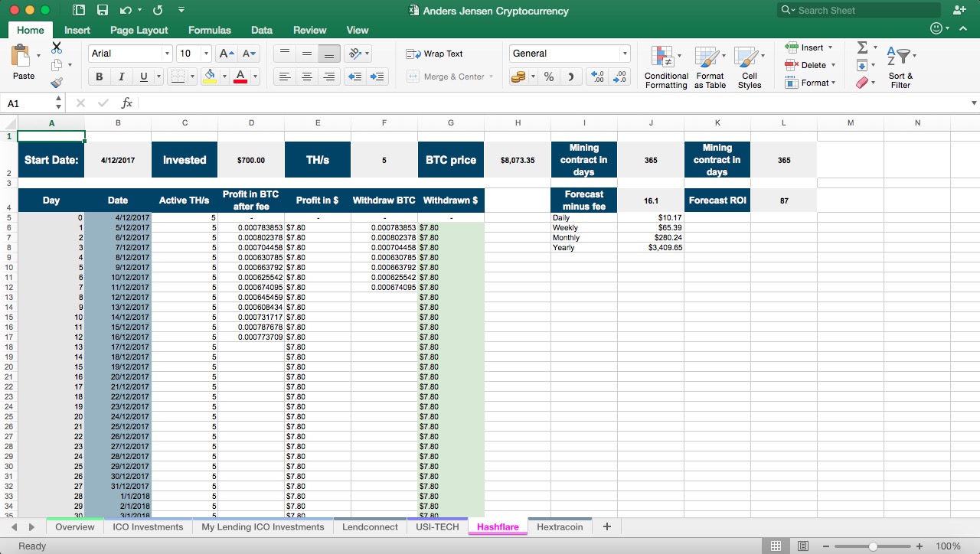Zoom out with the minus button
Screen dimensions: 980x554
point(827,546)
